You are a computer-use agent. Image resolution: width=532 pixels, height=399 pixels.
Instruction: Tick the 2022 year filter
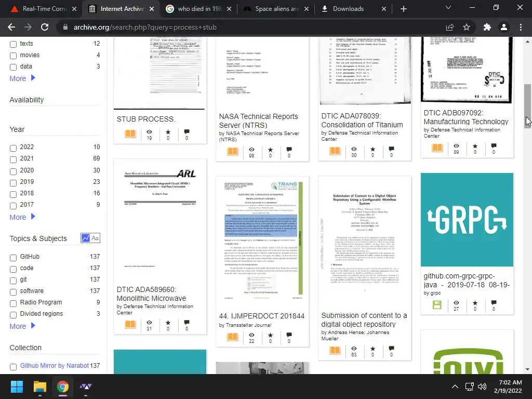13,148
